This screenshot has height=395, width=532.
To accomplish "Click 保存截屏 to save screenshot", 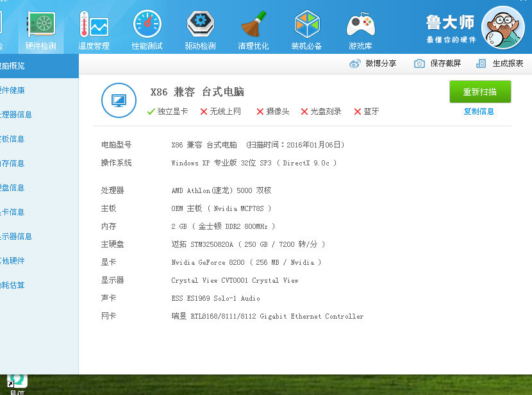I will click(x=438, y=63).
